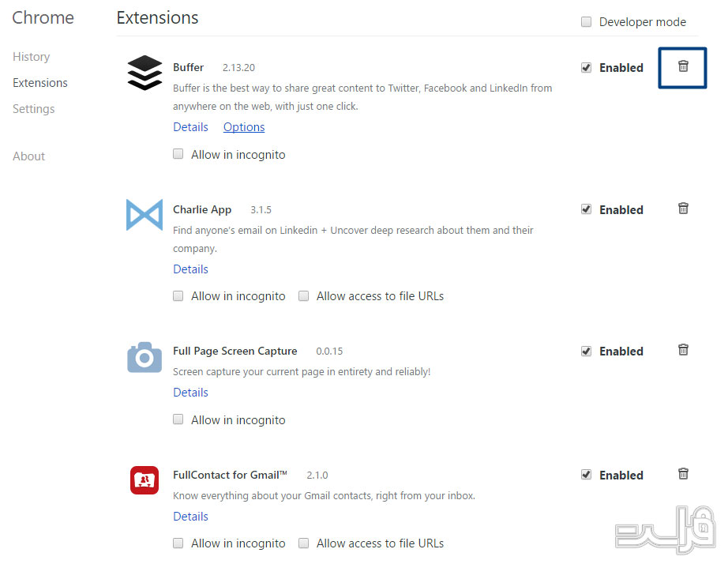Screen dimensions: 728x564
Task: Click Buffer's description text
Action: tap(362, 97)
